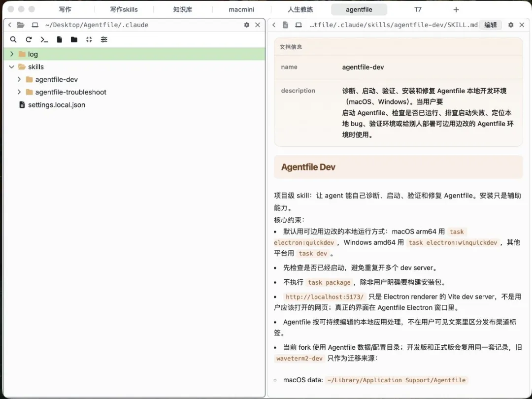Click the description label

298,91
